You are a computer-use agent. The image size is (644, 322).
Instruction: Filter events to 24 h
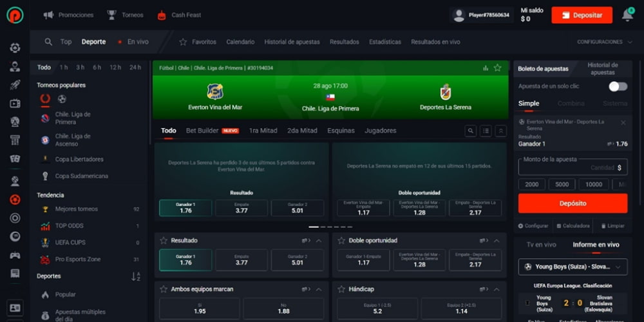135,68
